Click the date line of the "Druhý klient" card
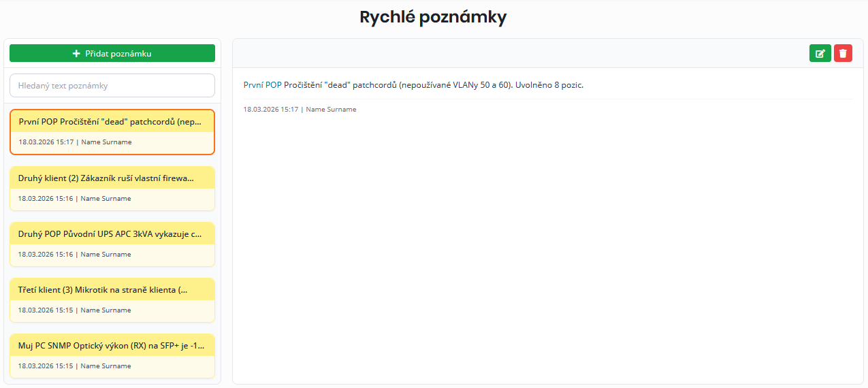The height and width of the screenshot is (388, 868). [75, 199]
